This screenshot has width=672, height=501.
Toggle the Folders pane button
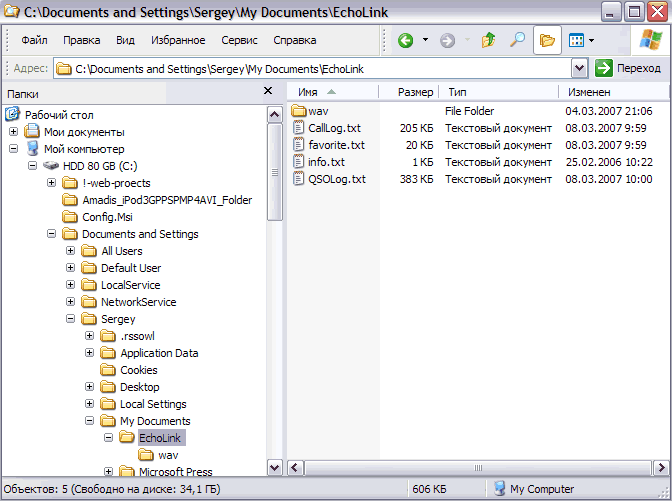point(547,41)
